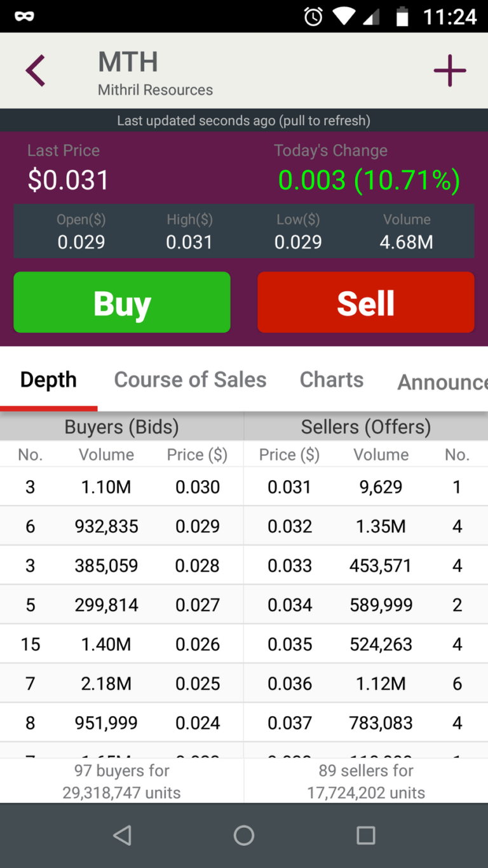This screenshot has width=488, height=868.
Task: Tap the battery icon in status bar
Action: (402, 17)
